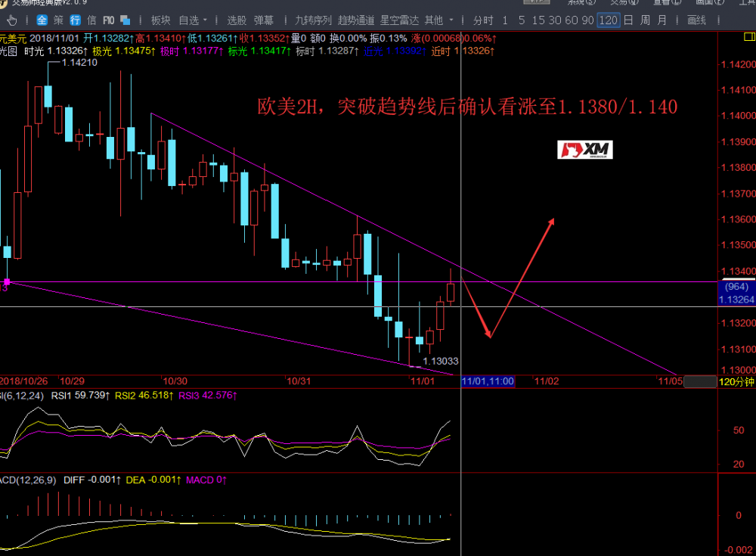The width and height of the screenshot is (756, 556).
Task: Open 其他 indicators menu
Action: 434,20
